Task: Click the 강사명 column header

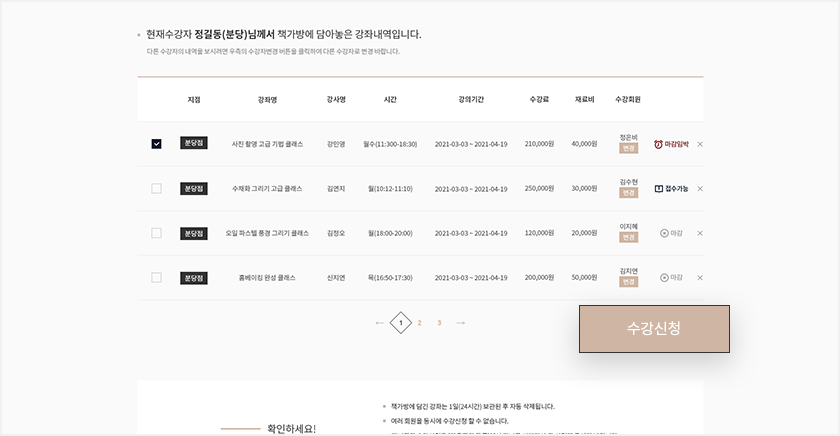Action: [x=336, y=99]
